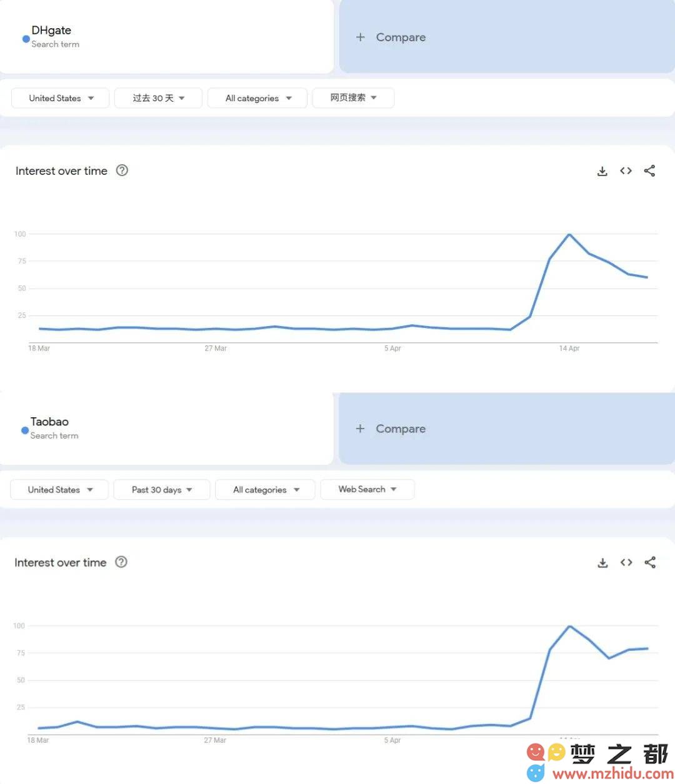Open All categories dropdown in Taobao section
Image resolution: width=675 pixels, height=784 pixels.
pyautogui.click(x=265, y=490)
